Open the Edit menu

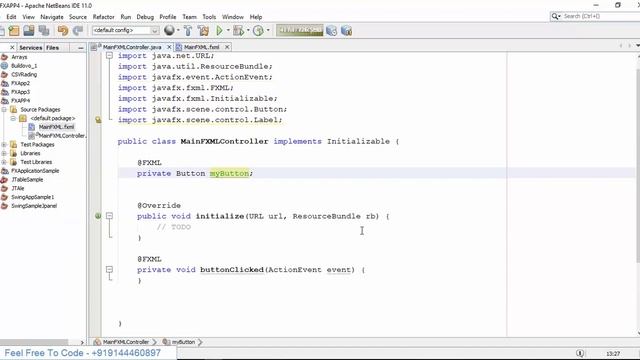click(11, 17)
